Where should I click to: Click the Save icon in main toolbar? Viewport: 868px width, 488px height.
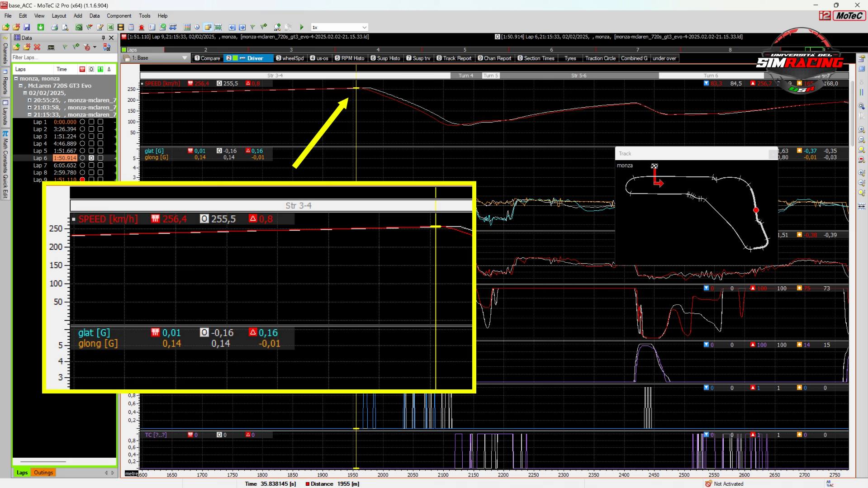pos(27,28)
